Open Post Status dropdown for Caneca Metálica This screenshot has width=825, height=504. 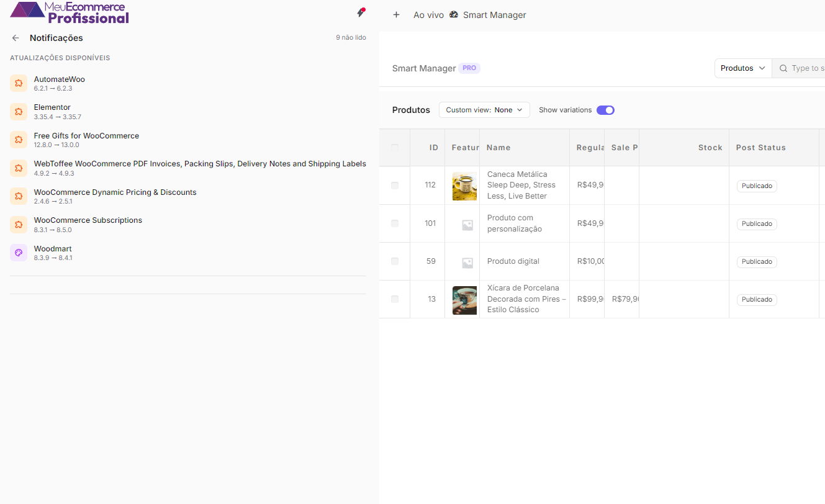tap(757, 186)
